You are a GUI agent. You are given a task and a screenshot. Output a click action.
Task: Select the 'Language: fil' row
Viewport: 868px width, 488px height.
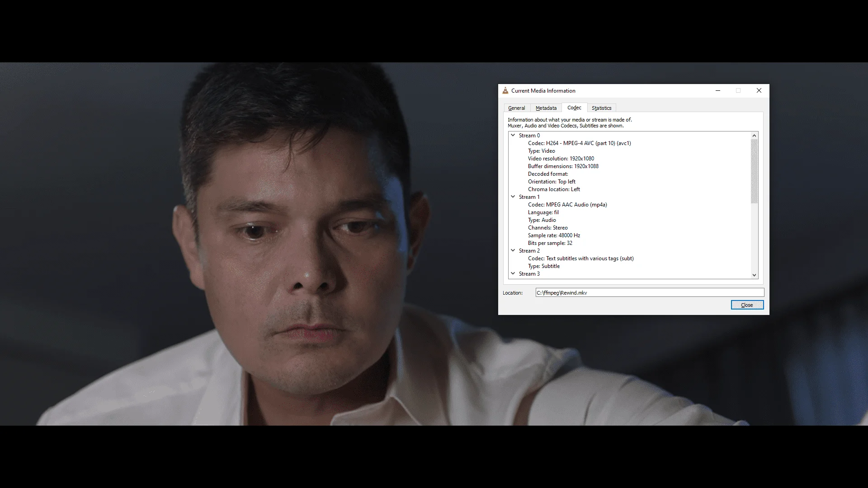pyautogui.click(x=543, y=212)
